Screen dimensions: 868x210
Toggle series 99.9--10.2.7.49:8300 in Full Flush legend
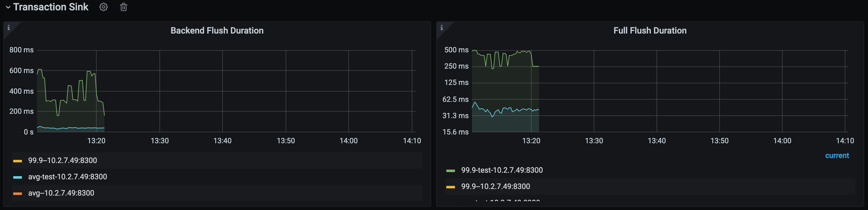496,186
